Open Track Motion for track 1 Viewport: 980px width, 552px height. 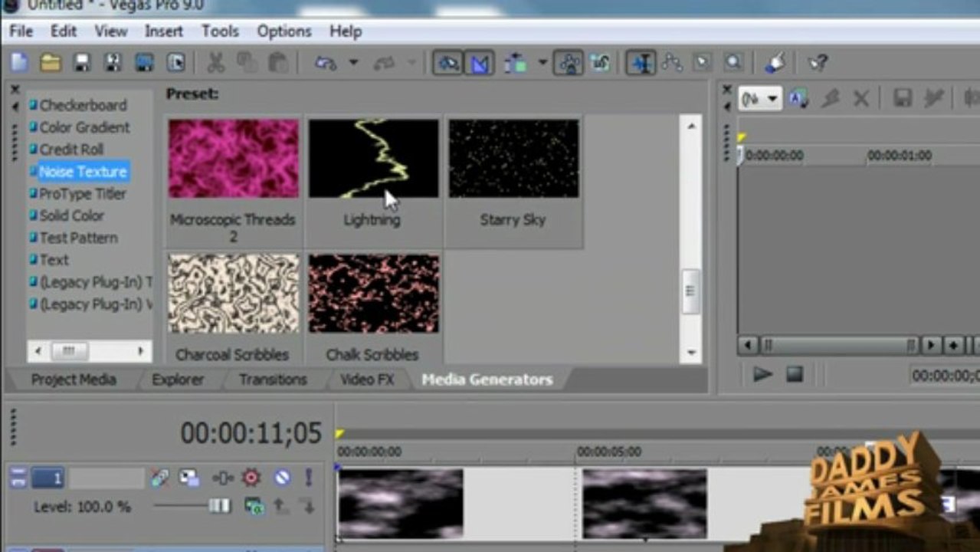point(189,478)
